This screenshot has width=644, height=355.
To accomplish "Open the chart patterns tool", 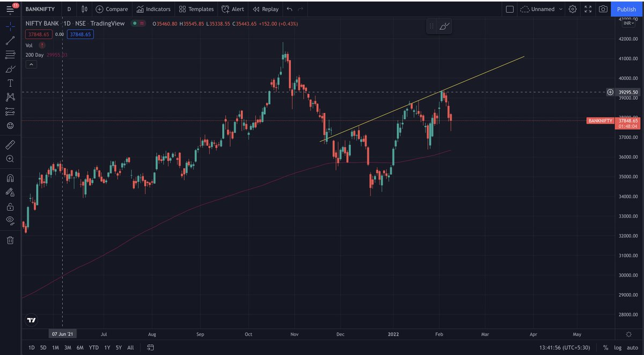I will coord(10,97).
